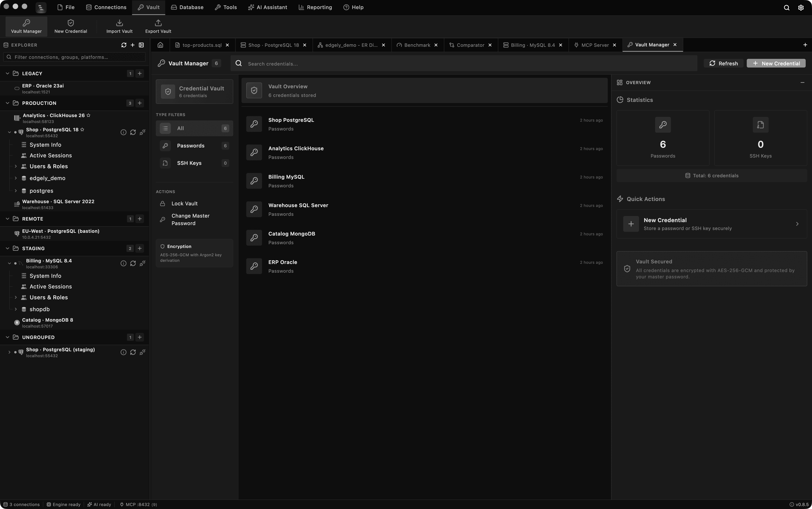Click key icon of Shop PostgreSQL credential
The image size is (812, 509).
click(254, 124)
